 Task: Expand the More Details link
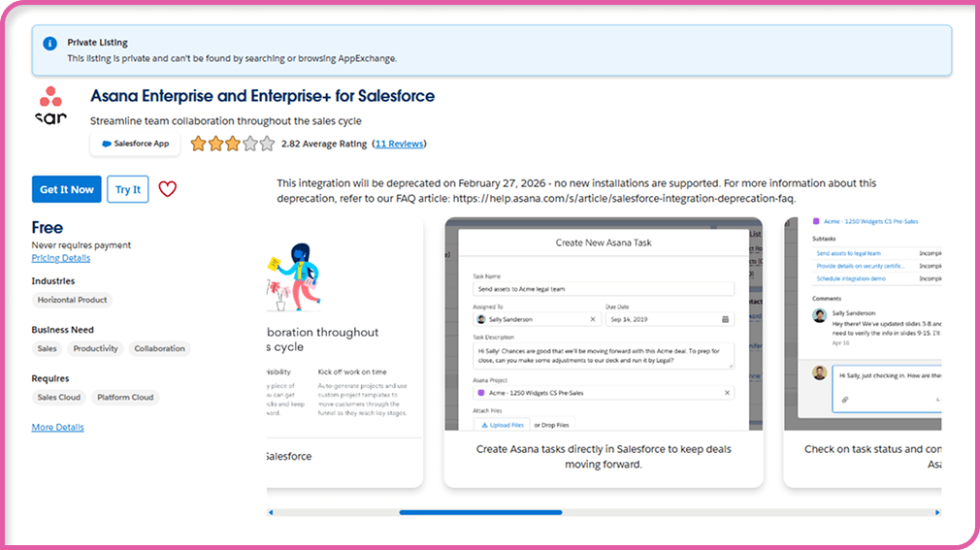coord(57,427)
